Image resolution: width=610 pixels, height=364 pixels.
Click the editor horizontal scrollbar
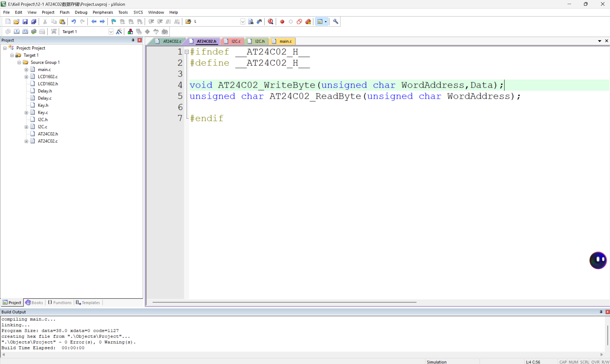click(284, 302)
